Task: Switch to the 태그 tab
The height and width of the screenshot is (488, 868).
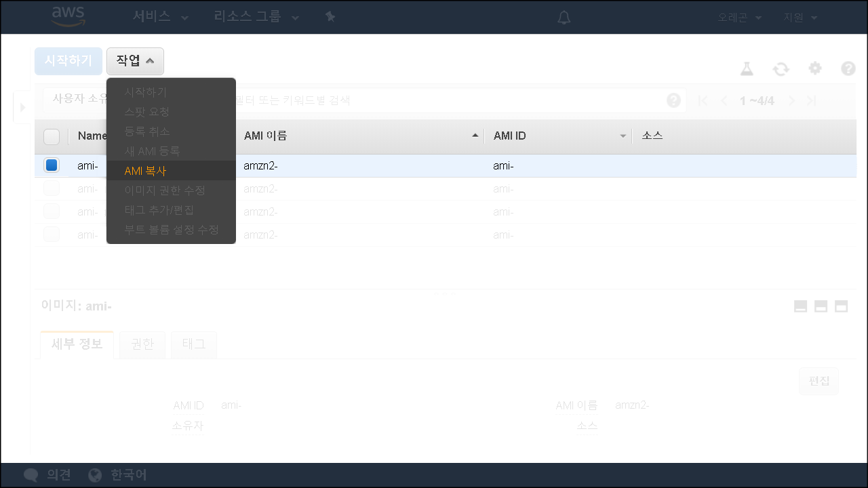Action: [194, 344]
